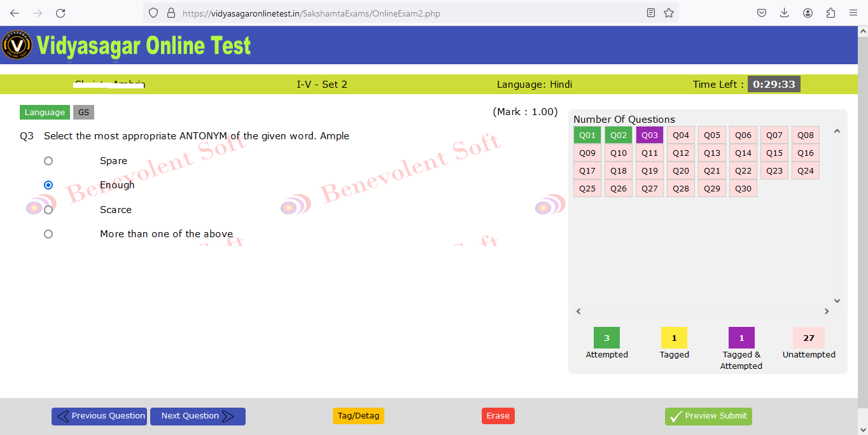868x435 pixels.
Task: Go to Next Question
Action: coord(197,416)
